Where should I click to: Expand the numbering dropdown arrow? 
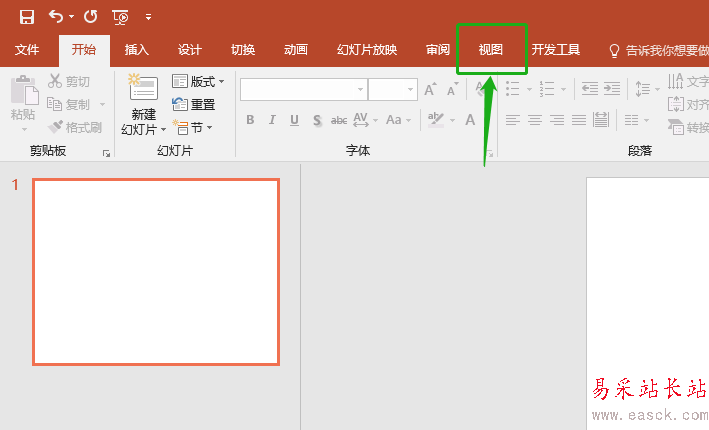coord(563,90)
